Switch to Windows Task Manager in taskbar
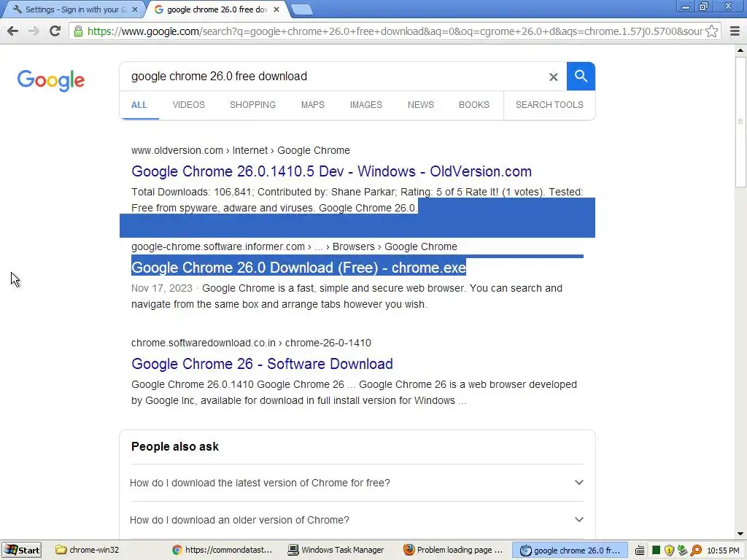 (x=336, y=550)
